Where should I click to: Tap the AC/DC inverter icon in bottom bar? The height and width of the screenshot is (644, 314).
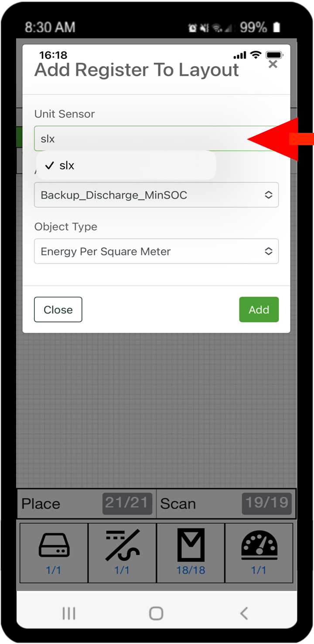[x=122, y=545]
